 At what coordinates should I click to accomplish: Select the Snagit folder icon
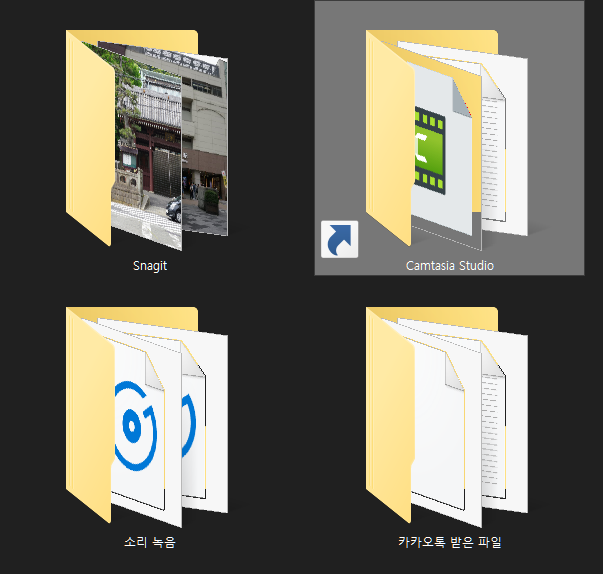(147, 140)
